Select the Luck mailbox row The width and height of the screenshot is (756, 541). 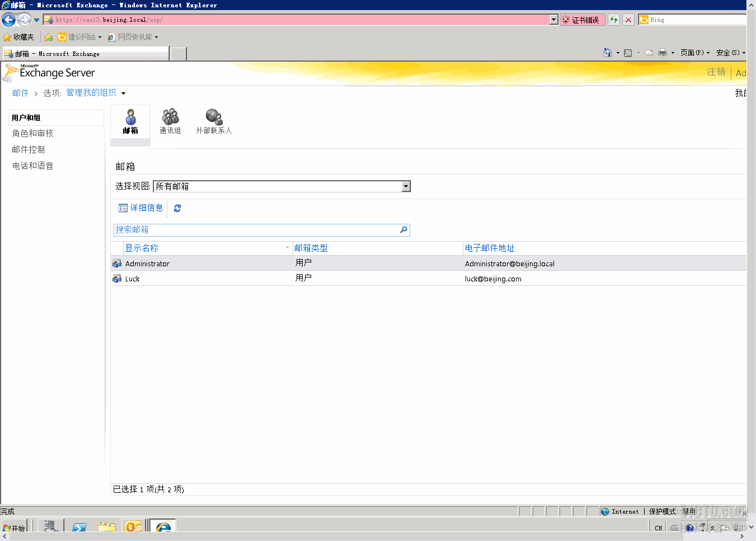click(x=429, y=279)
